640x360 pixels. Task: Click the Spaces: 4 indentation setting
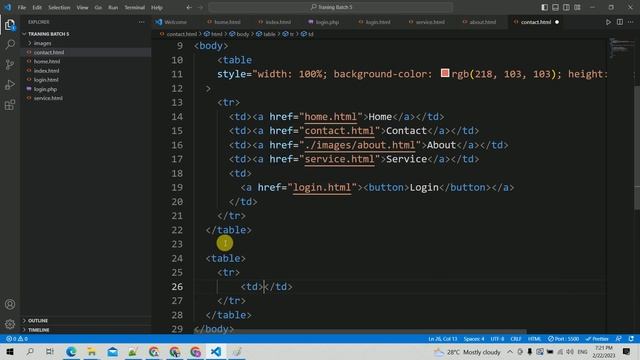click(x=474, y=339)
